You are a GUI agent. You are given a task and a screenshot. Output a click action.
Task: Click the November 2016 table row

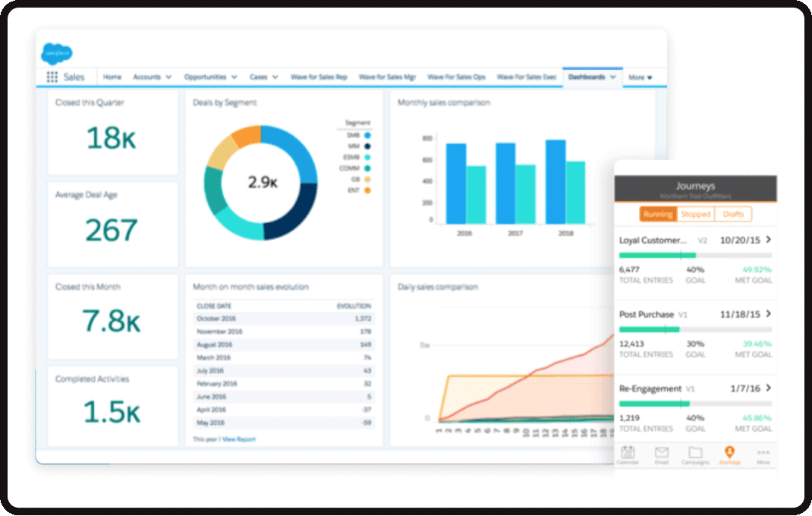284,332
